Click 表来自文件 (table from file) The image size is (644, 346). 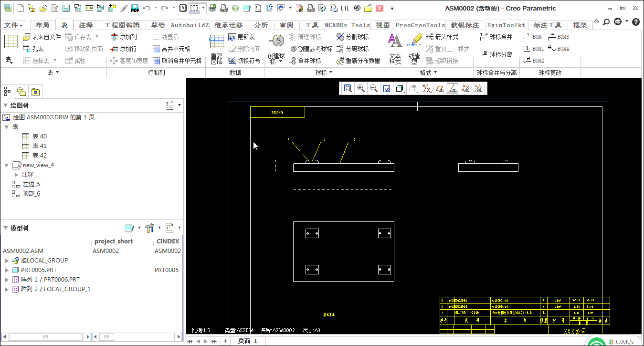[42, 37]
